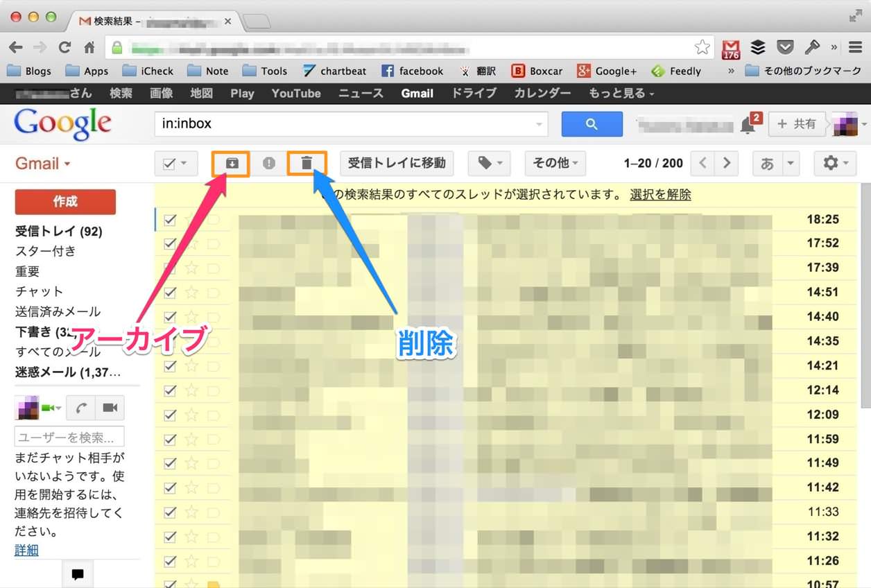The width and height of the screenshot is (871, 588).
Task: Click the Pocket extension icon
Action: (785, 47)
